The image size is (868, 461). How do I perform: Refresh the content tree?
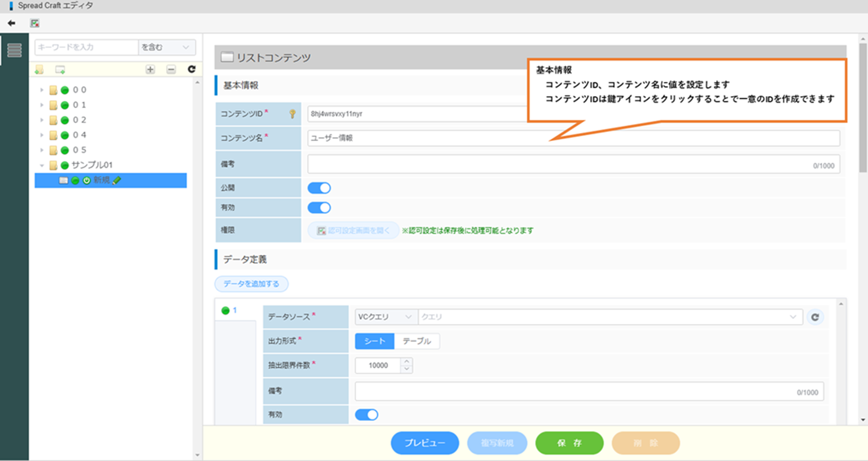coord(191,69)
